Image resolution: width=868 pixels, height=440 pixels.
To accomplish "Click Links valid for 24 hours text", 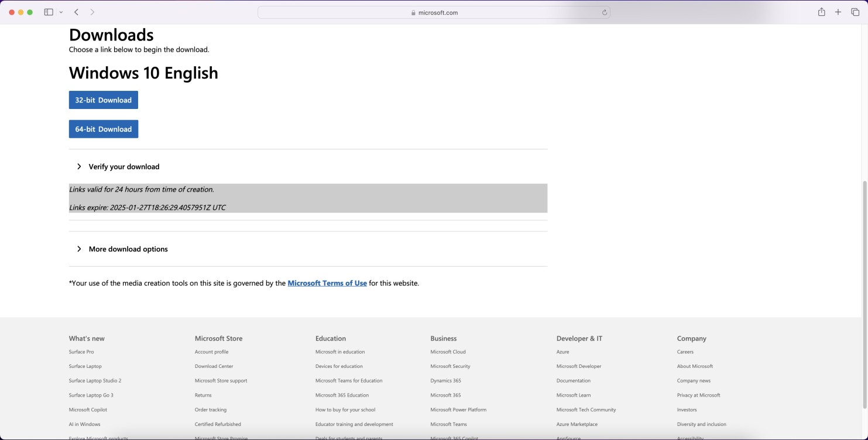I will tap(142, 189).
